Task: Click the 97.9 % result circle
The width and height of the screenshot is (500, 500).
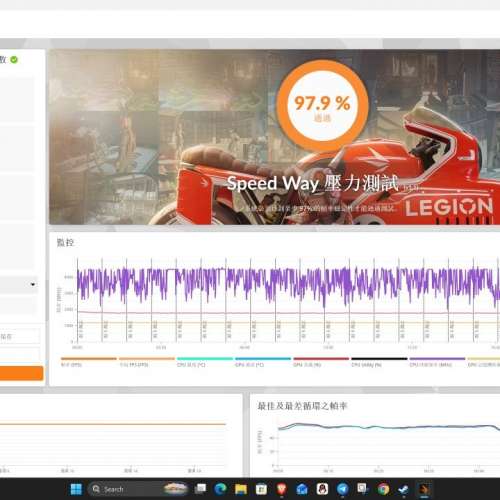Action: pyautogui.click(x=322, y=105)
